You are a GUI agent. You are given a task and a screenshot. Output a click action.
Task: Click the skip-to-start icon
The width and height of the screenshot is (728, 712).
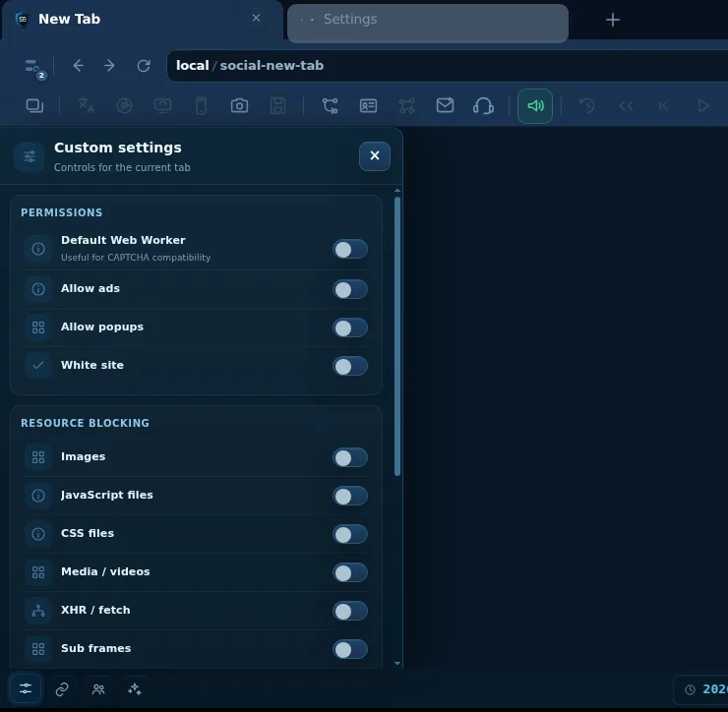(x=664, y=106)
